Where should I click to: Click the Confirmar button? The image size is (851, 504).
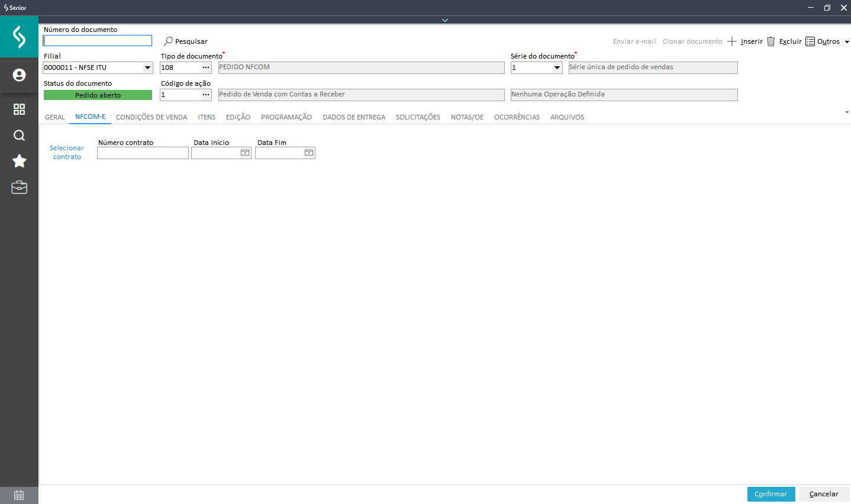point(771,494)
